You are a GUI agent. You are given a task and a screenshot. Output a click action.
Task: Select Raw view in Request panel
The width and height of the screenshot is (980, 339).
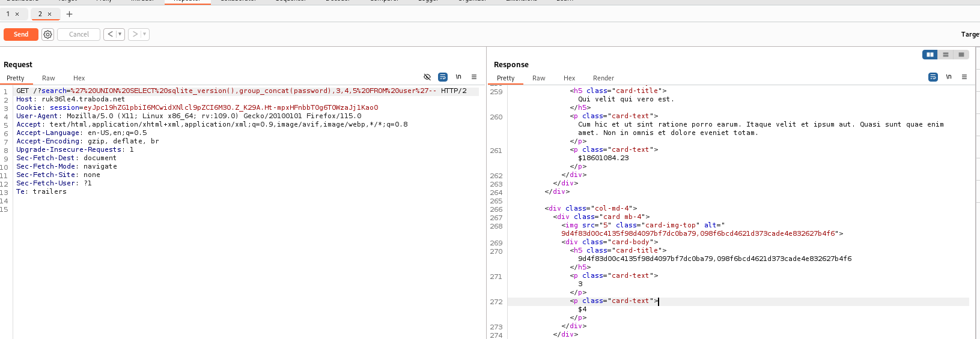point(49,78)
